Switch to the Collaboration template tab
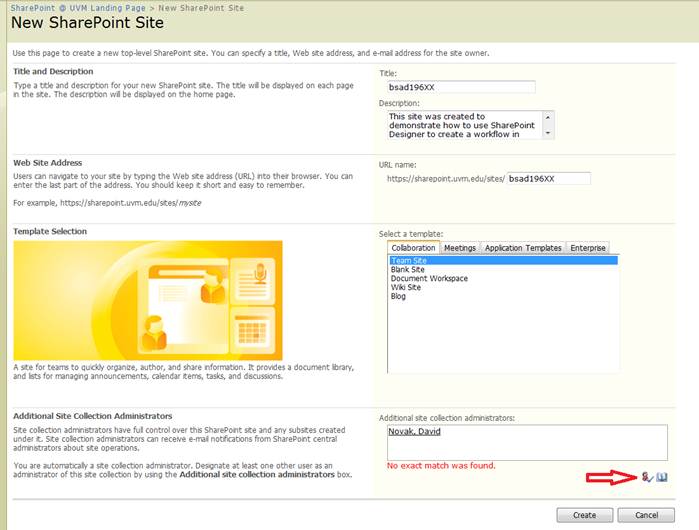 (413, 247)
